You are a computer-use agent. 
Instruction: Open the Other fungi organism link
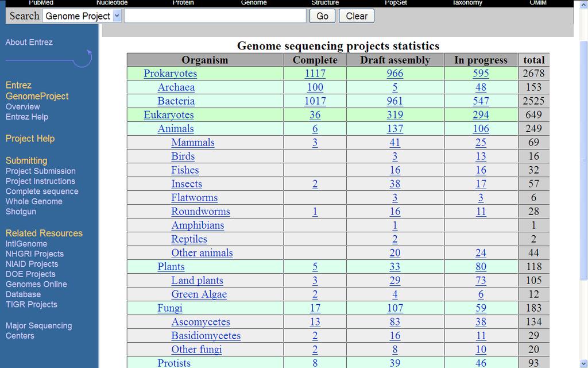196,350
